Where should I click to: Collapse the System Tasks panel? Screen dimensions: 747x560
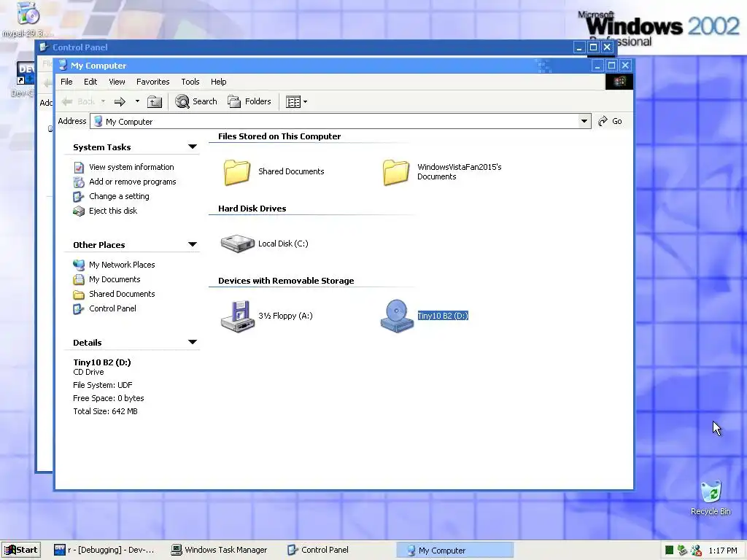193,147
